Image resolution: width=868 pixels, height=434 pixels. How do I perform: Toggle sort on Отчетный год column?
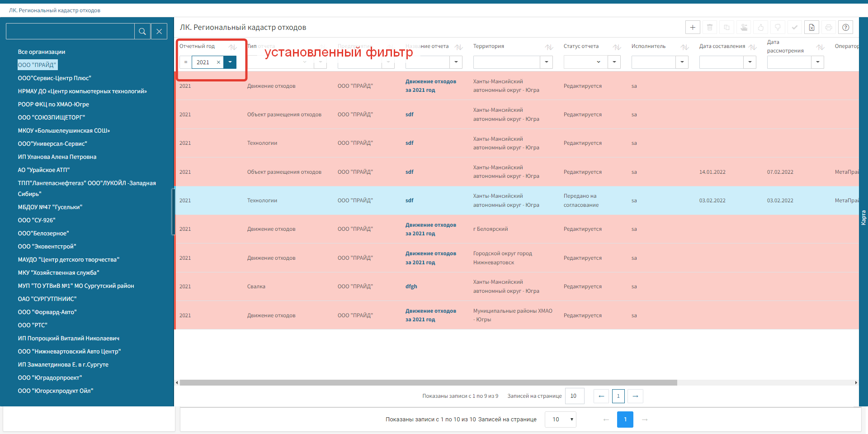(233, 47)
